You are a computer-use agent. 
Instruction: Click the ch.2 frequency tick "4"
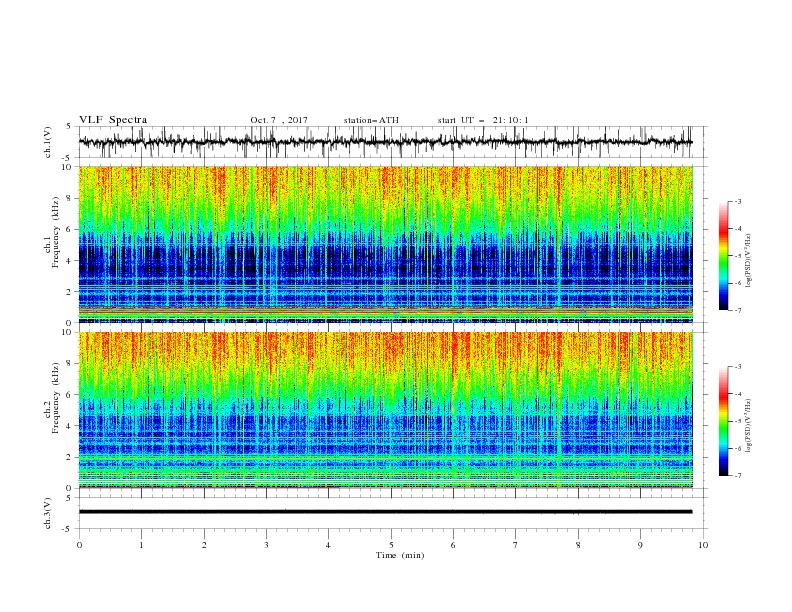70,426
